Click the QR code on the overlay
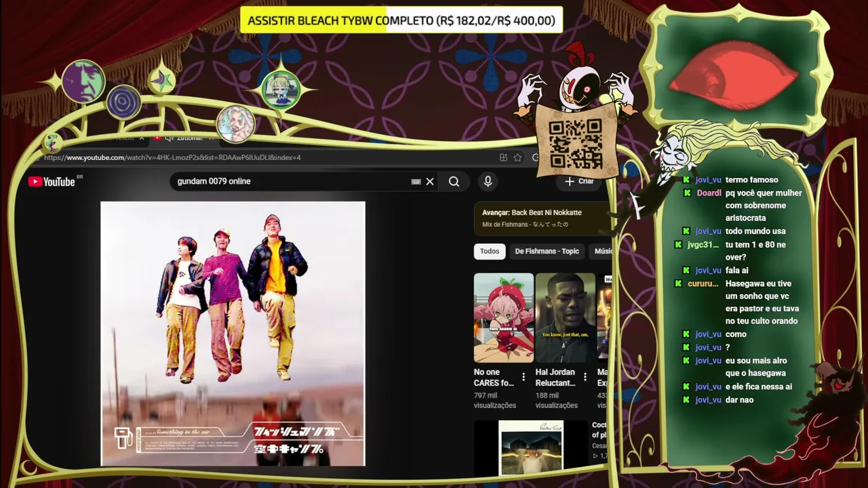 pos(576,144)
